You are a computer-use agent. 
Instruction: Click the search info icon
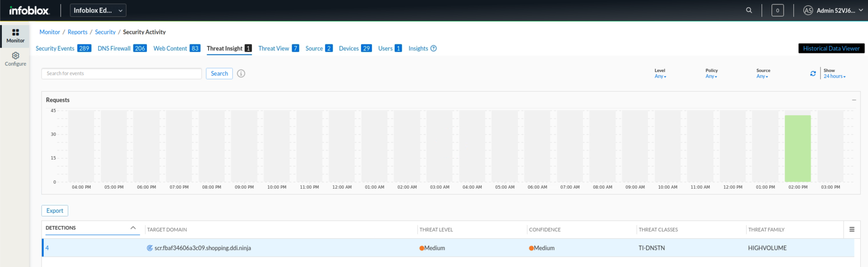[x=241, y=73]
